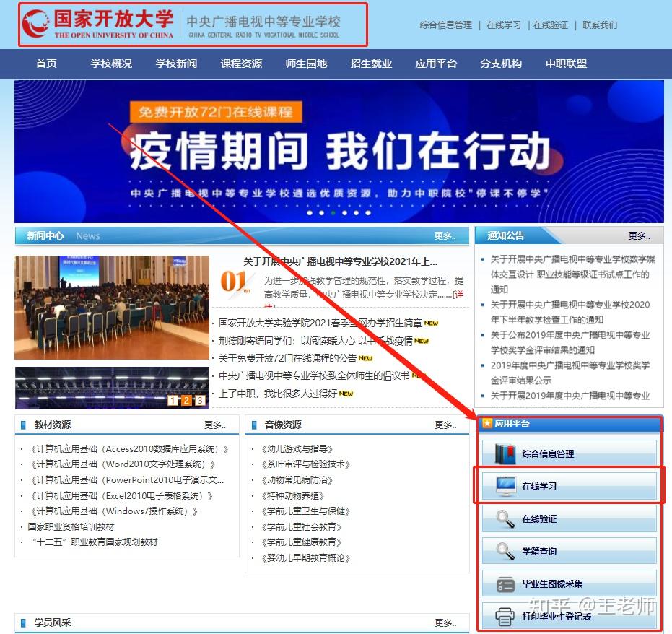Expand 更多 in 新闻中心 section
The image size is (672, 634).
tap(445, 236)
